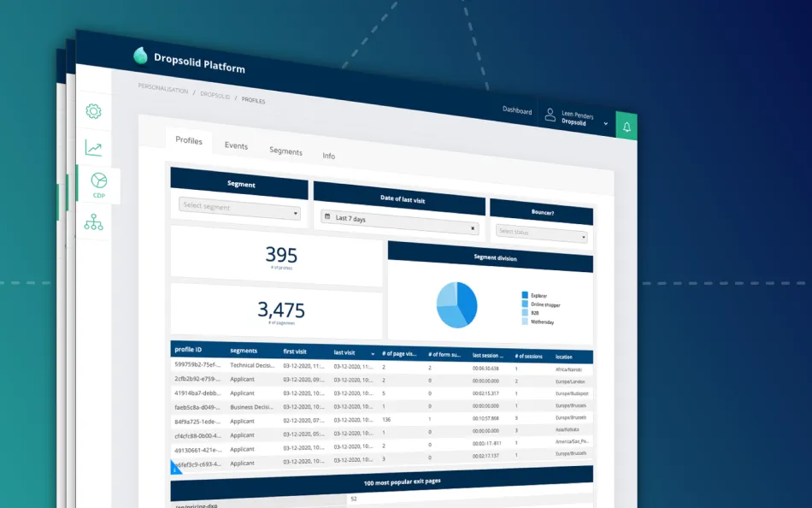The width and height of the screenshot is (812, 508).
Task: Open the settings gear in the sidebar
Action: click(x=93, y=111)
